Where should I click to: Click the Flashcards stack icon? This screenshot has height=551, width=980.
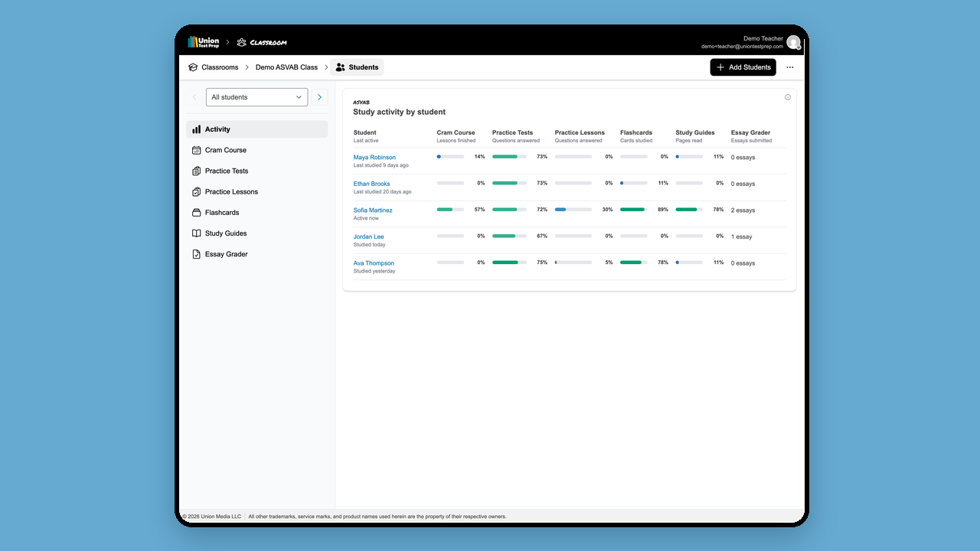197,213
